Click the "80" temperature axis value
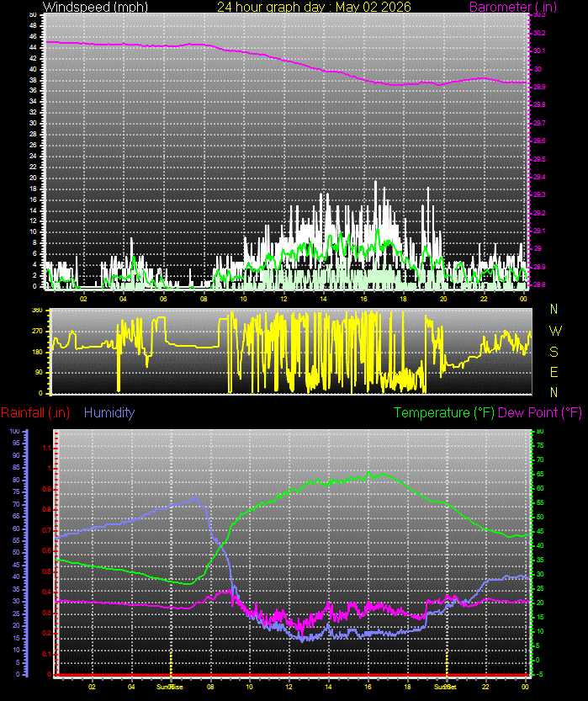The image size is (588, 701). [540, 432]
